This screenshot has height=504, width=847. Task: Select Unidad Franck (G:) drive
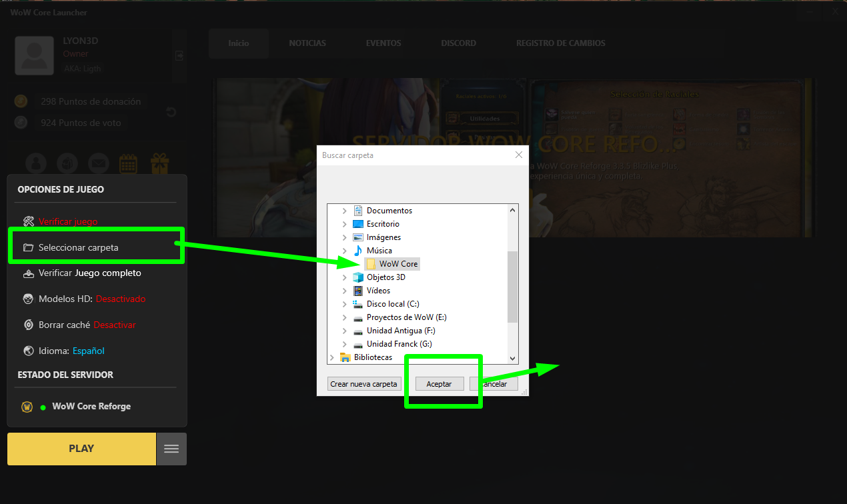pos(399,344)
